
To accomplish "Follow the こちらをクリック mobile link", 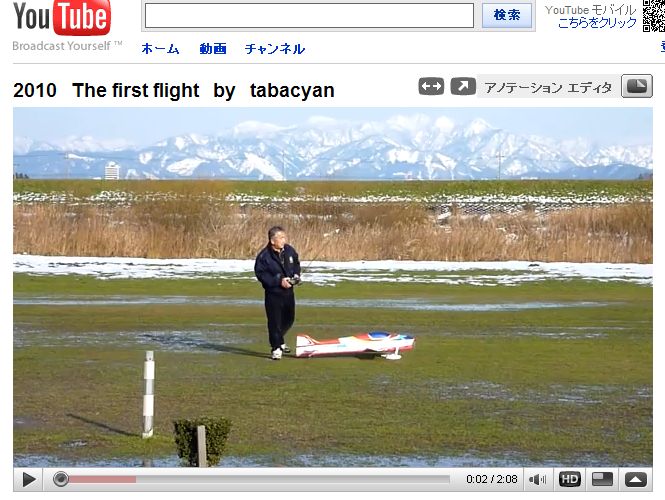I will [x=597, y=23].
